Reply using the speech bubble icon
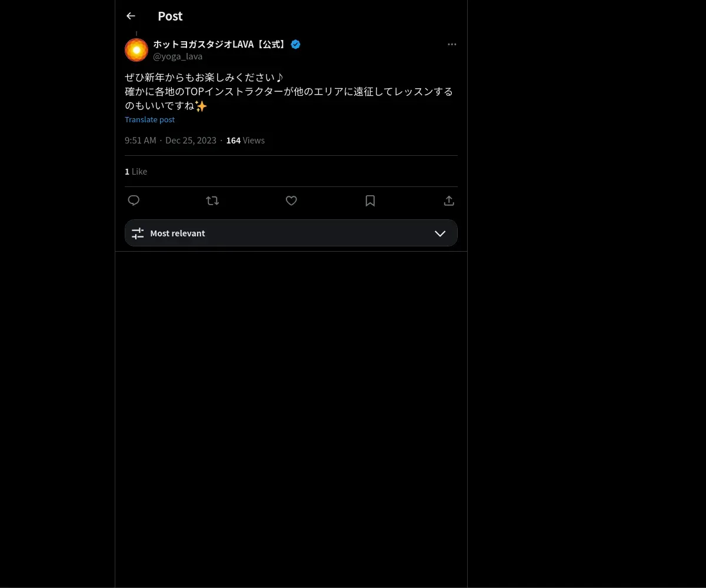This screenshot has width=706, height=588. pyautogui.click(x=134, y=201)
